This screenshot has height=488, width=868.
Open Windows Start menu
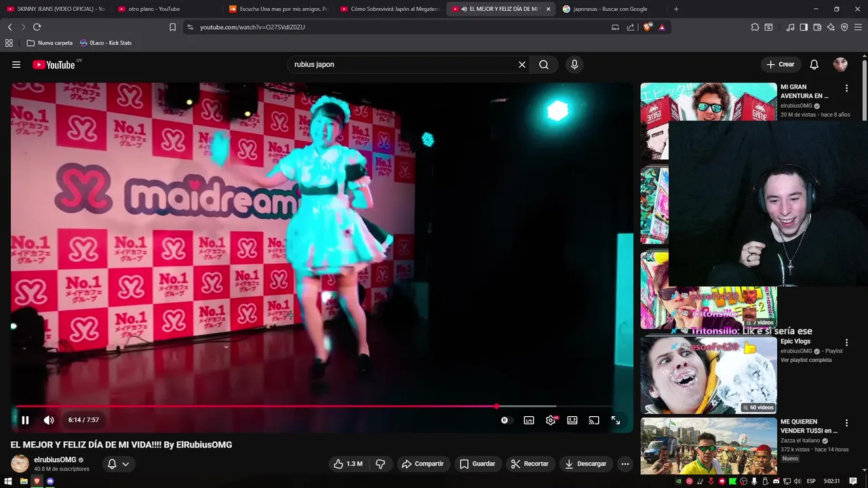[x=8, y=481]
